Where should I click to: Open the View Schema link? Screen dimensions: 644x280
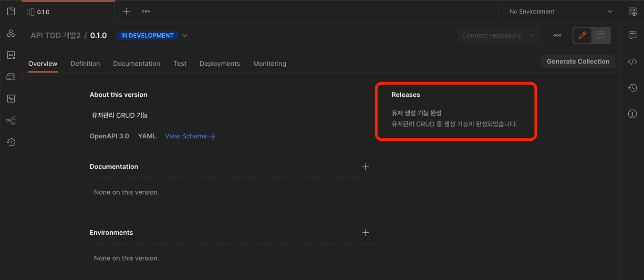coord(190,136)
